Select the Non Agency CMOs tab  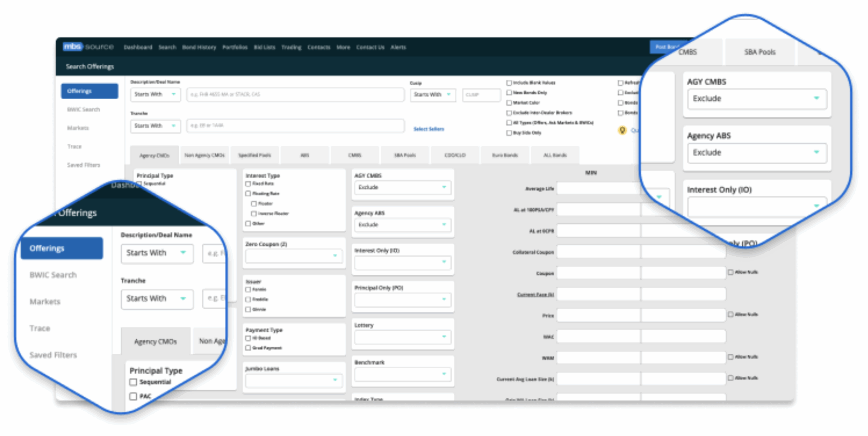204,155
